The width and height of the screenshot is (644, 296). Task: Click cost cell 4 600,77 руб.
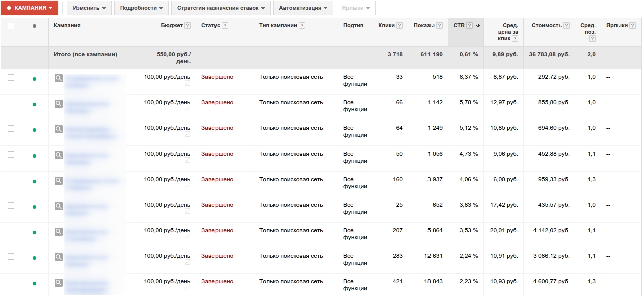552,281
